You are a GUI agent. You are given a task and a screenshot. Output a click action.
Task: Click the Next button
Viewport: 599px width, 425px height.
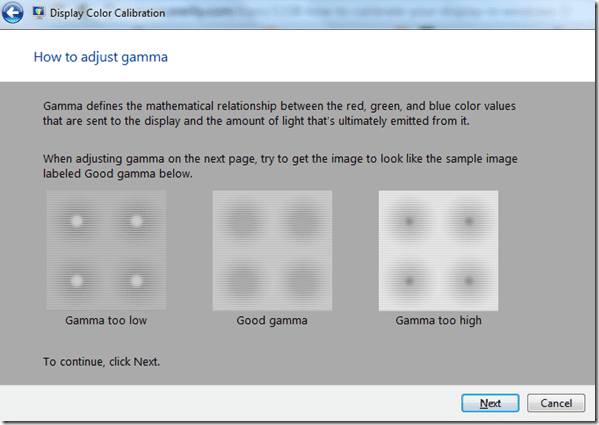(x=490, y=403)
